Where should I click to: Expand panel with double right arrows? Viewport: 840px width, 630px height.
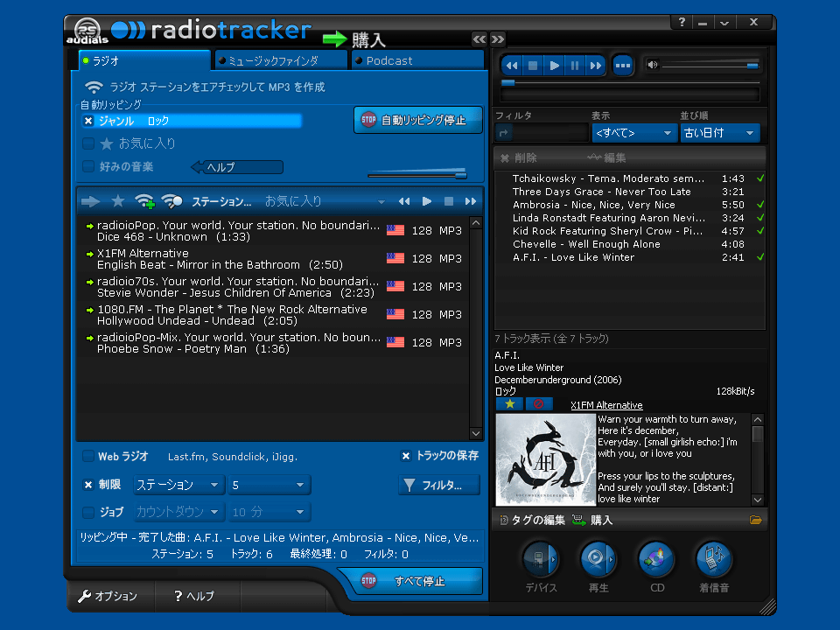click(x=498, y=39)
